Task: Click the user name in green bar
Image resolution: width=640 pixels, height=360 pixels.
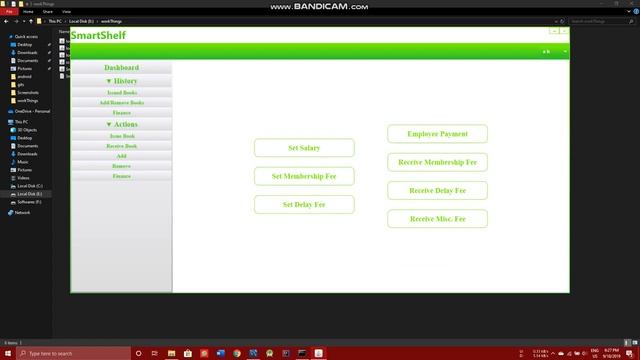Action: (x=547, y=52)
